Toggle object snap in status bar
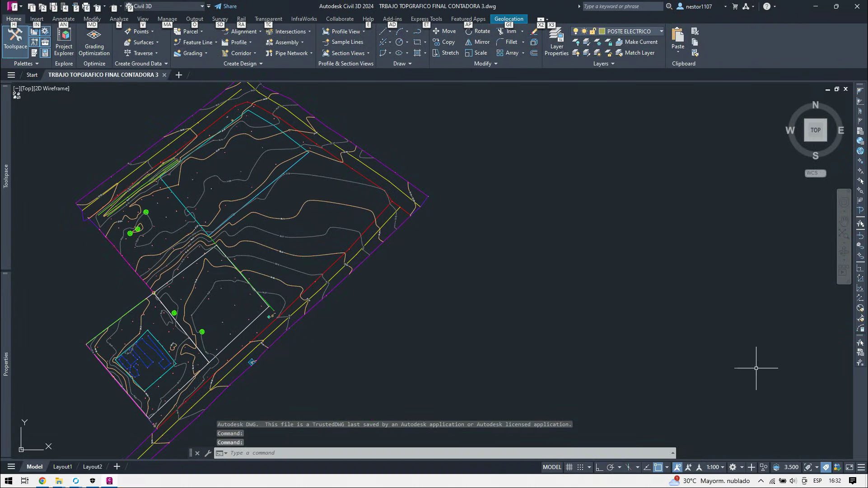The height and width of the screenshot is (488, 868). pos(658,467)
